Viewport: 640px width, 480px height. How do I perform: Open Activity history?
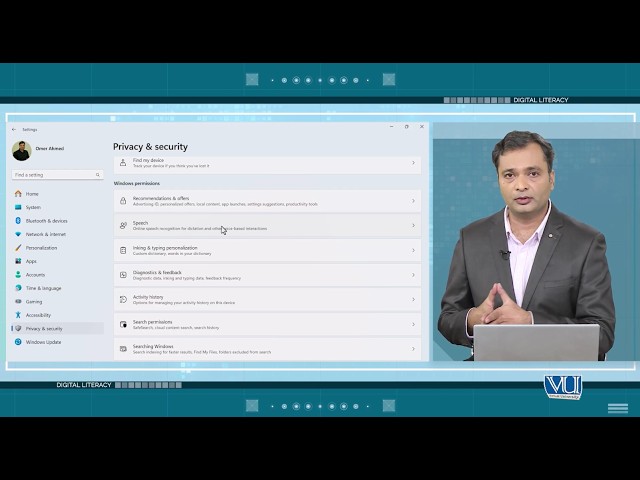(x=267, y=300)
